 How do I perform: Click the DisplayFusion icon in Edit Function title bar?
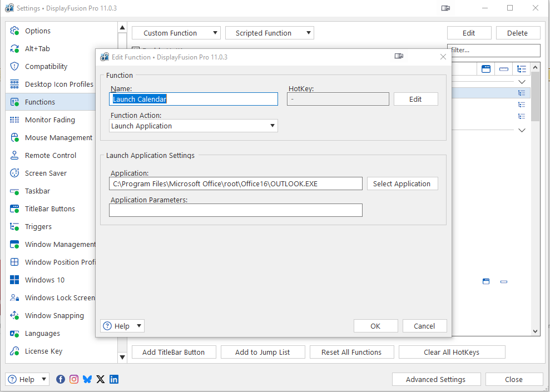105,57
